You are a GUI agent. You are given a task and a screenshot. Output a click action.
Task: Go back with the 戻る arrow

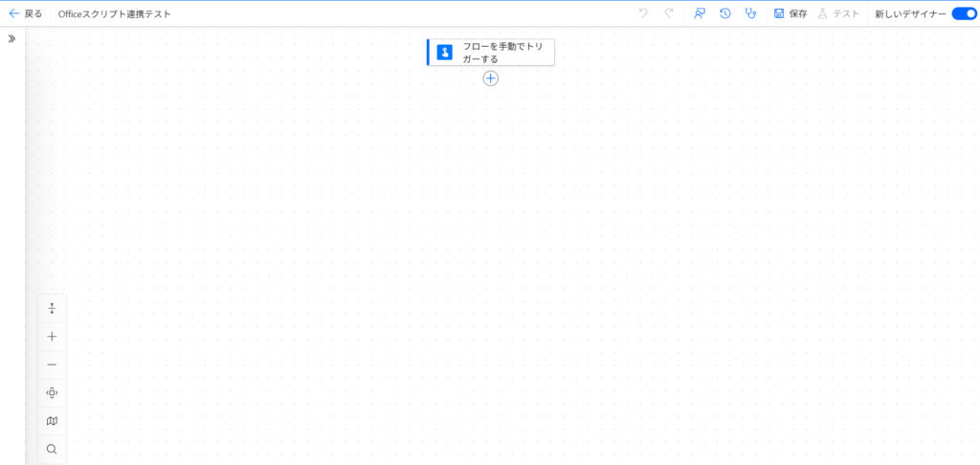coord(25,13)
